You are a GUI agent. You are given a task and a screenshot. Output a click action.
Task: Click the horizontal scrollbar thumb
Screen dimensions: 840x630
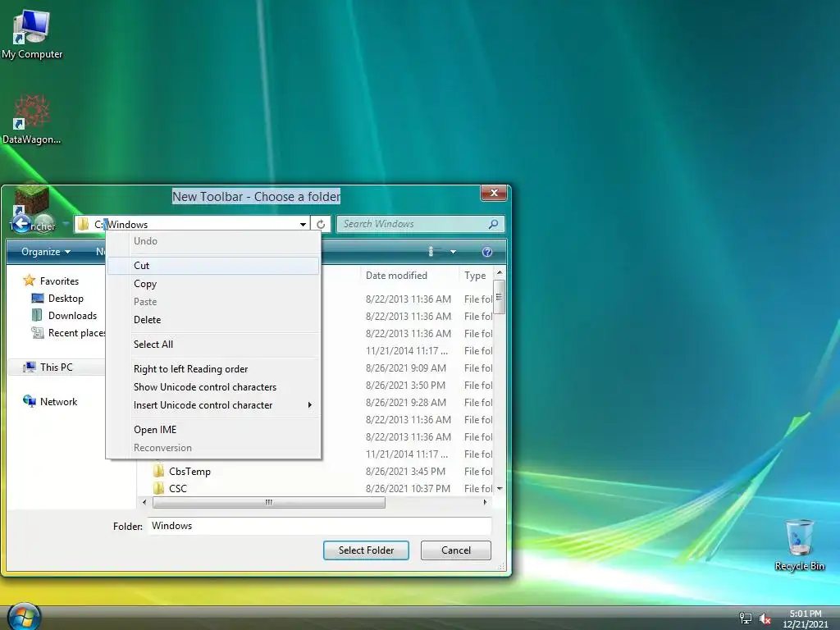coord(269,503)
